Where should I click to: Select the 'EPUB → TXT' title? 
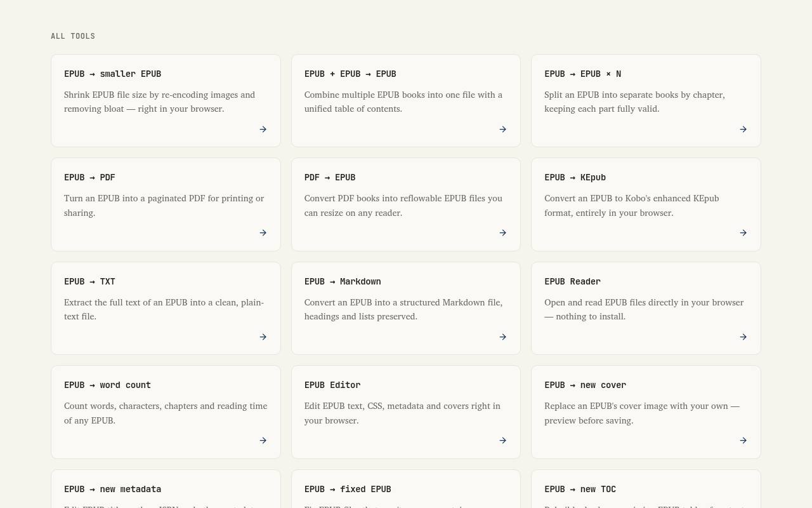(89, 281)
